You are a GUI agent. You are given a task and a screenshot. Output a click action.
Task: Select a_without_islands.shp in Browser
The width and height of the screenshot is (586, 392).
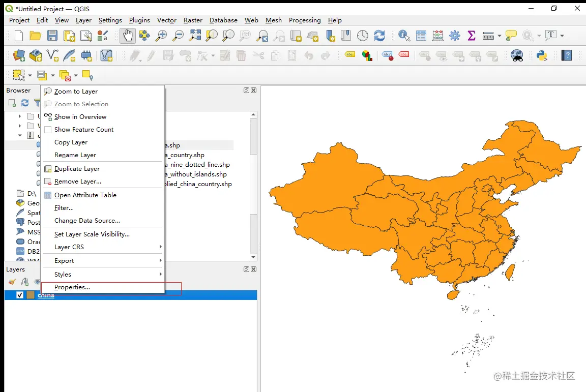pos(196,174)
